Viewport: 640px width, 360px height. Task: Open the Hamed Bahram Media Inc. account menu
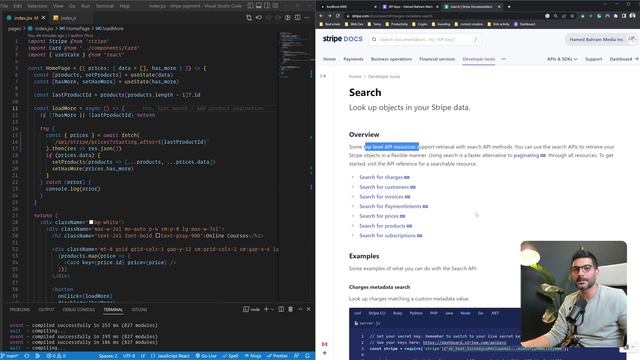pyautogui.click(x=600, y=40)
